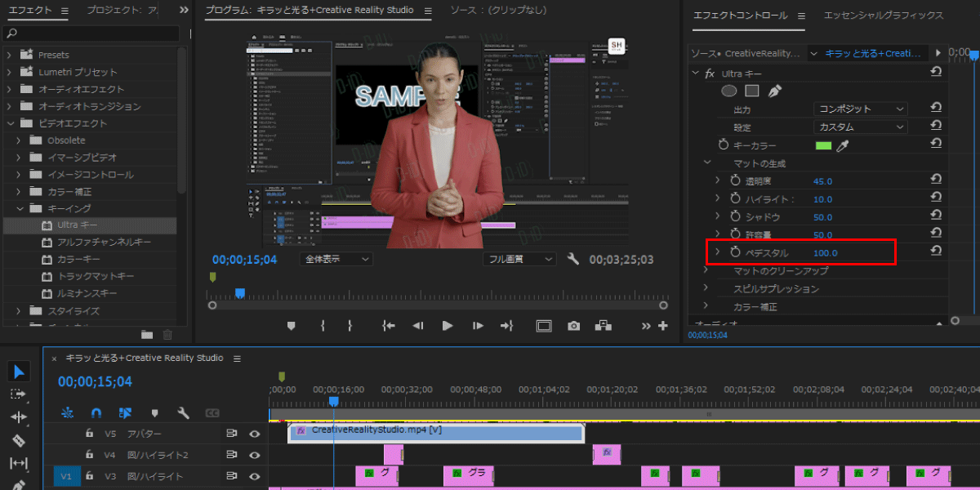The image size is (980, 490).
Task: Hide the V4 図/ハイライト2 track output
Action: [254, 455]
